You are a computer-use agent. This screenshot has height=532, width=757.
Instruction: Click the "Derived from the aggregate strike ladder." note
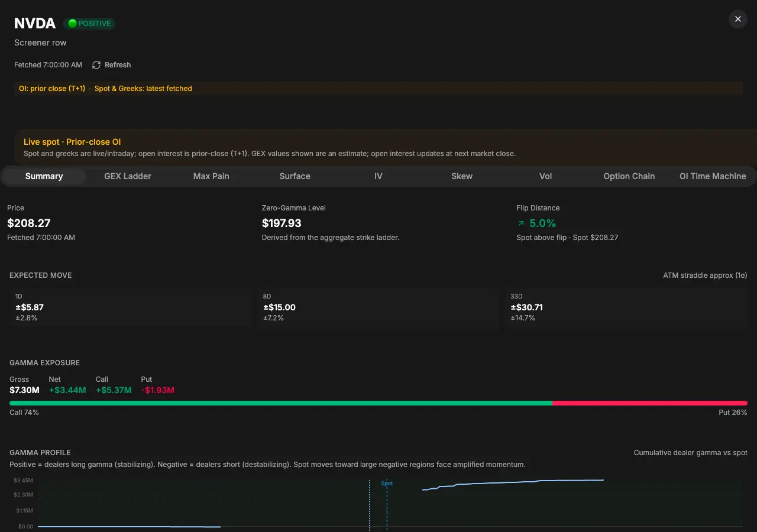point(331,238)
